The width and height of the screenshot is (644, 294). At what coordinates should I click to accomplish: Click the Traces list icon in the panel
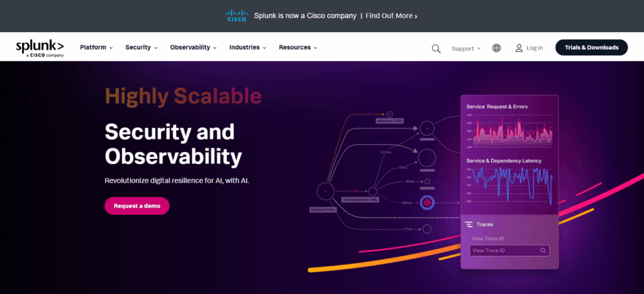click(469, 224)
